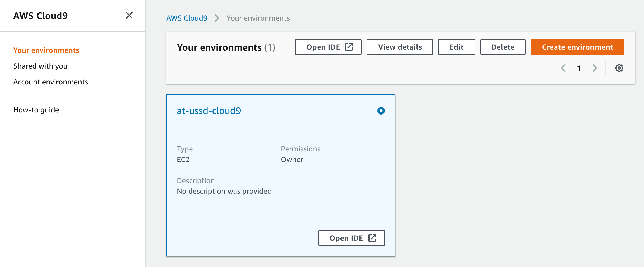Viewport: 644px width, 267px height.
Task: Select the at-ussd-cloud9 environment radio button
Action: click(x=381, y=111)
